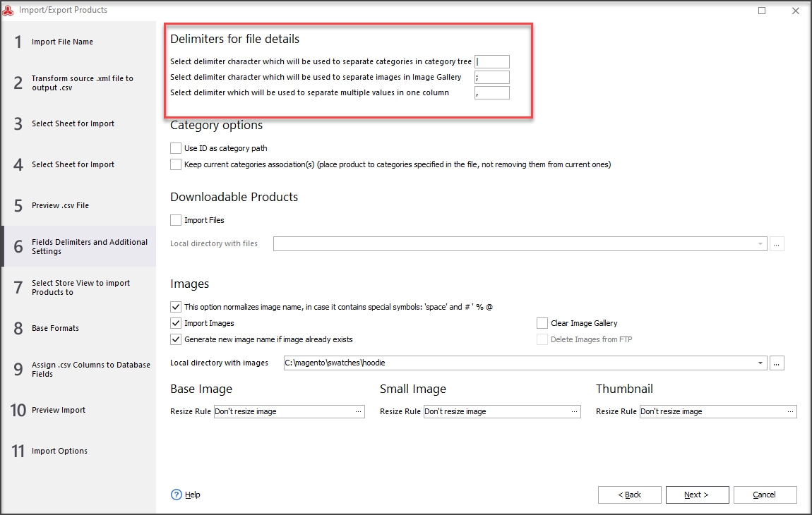
Task: Enable Import Files for downloadable products
Action: (176, 220)
